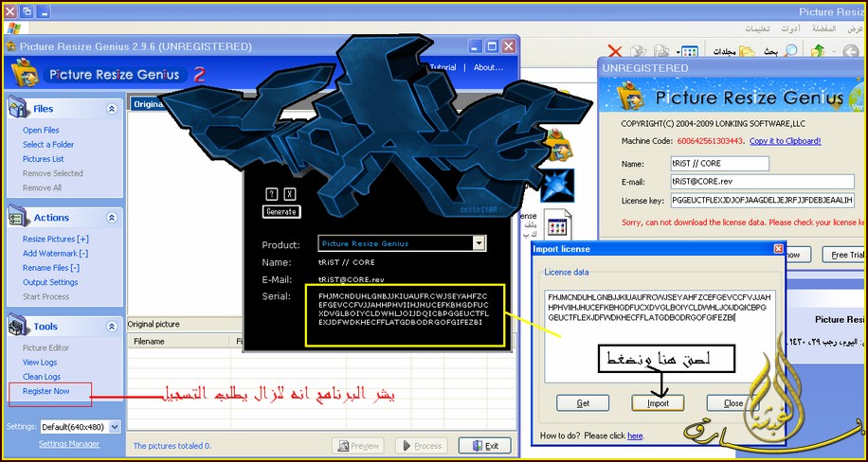
Task: Click Remove All
Action: (42, 187)
